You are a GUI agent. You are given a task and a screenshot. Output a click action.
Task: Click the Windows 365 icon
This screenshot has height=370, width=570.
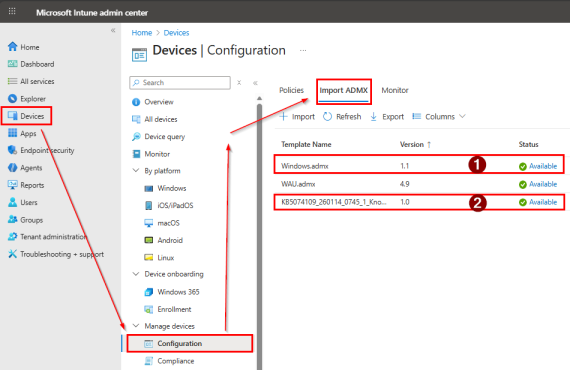pyautogui.click(x=149, y=292)
